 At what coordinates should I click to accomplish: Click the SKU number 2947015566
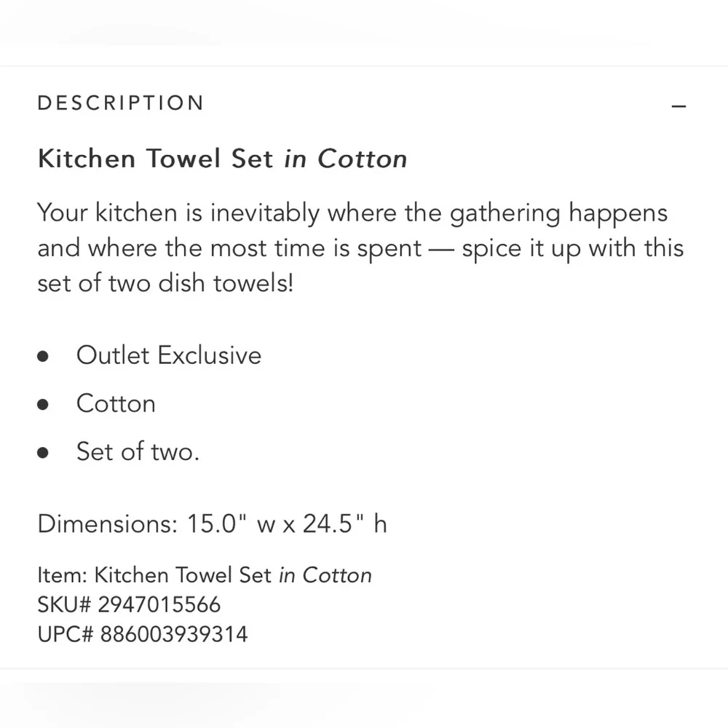click(159, 604)
